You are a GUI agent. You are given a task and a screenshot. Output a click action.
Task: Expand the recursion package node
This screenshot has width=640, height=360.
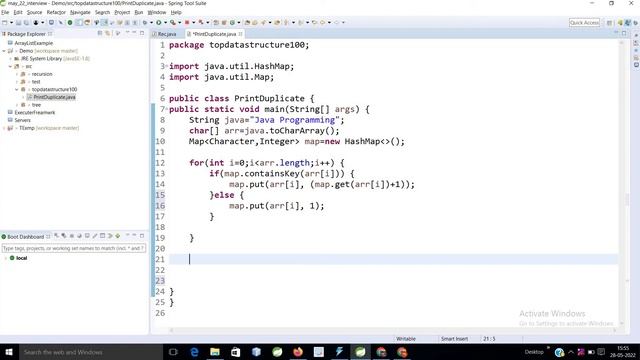click(17, 74)
